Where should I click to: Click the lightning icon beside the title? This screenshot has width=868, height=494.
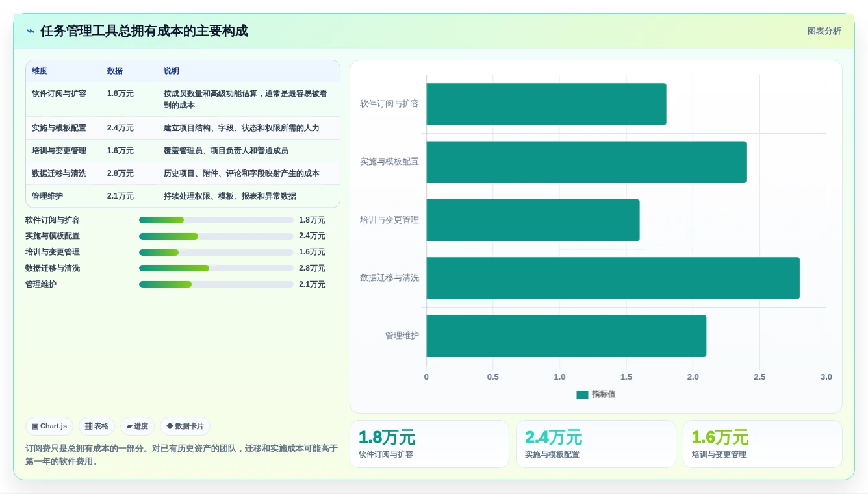31,31
